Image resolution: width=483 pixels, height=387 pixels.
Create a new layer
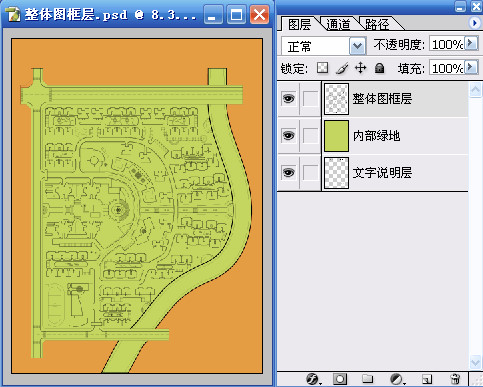427,379
